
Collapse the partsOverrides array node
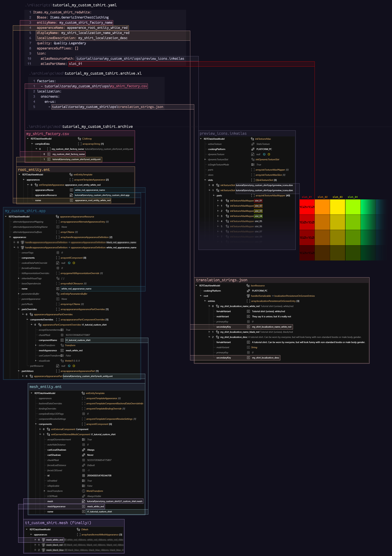click(19, 309)
